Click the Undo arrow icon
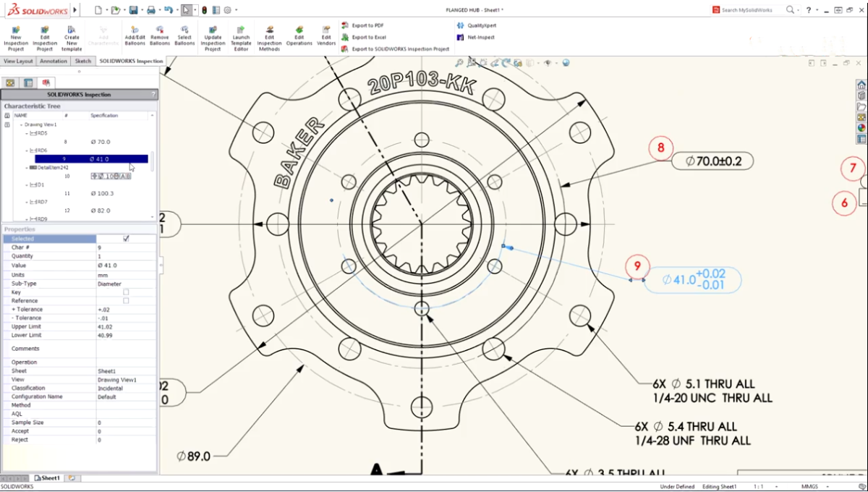This screenshot has height=492, width=868. point(168,10)
